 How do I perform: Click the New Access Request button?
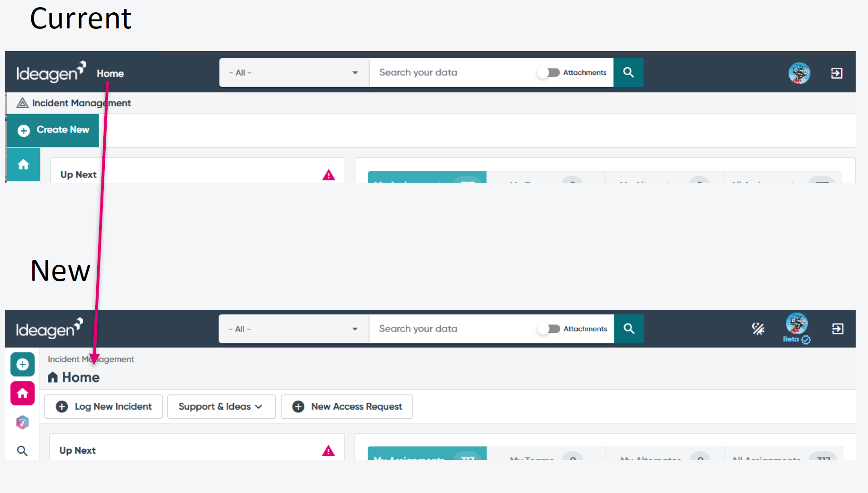pyautogui.click(x=347, y=406)
